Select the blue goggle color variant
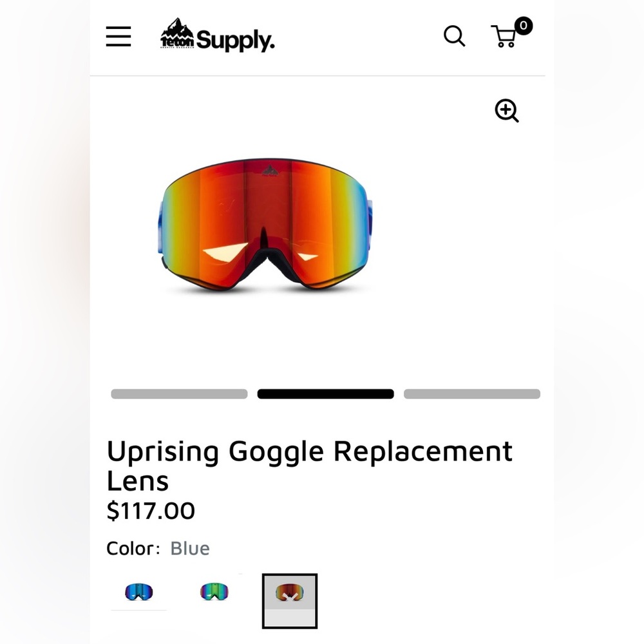 tap(138, 591)
